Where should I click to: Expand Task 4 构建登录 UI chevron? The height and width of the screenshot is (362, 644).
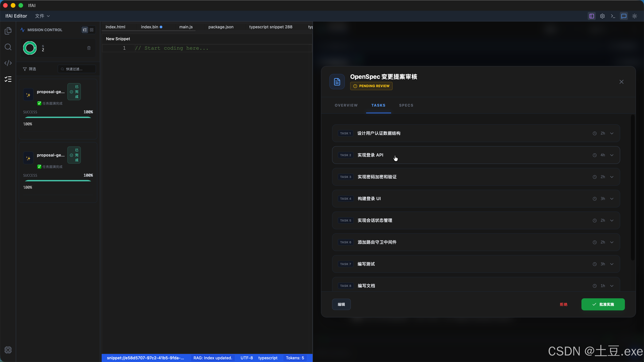point(612,199)
